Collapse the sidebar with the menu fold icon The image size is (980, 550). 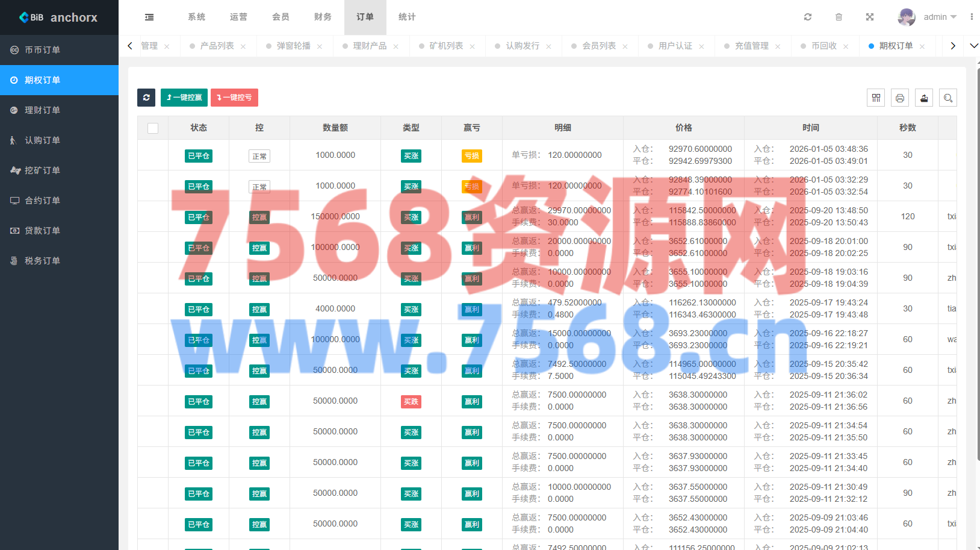point(149,17)
